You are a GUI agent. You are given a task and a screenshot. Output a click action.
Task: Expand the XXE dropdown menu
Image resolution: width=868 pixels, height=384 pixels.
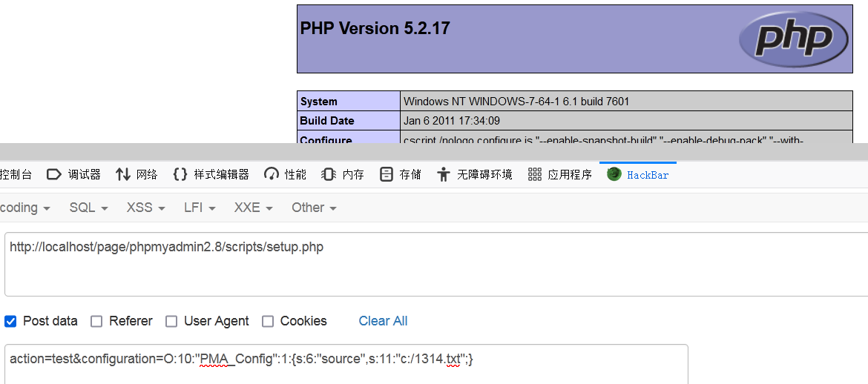tap(254, 208)
